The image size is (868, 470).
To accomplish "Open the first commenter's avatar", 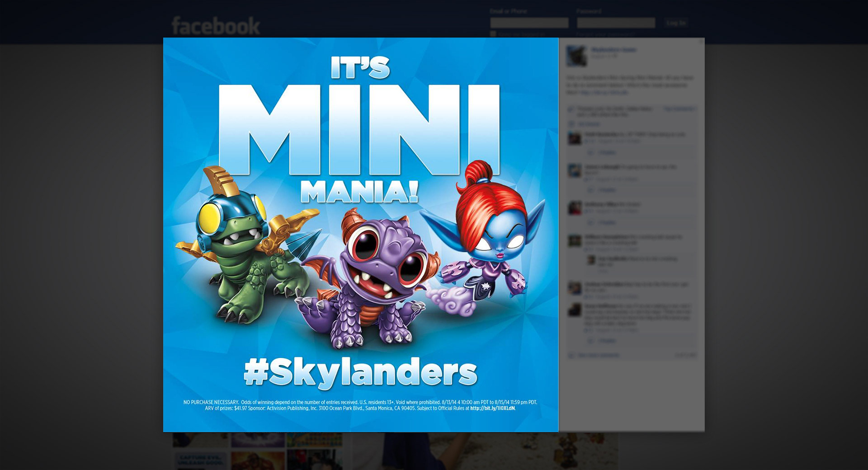I will [575, 138].
